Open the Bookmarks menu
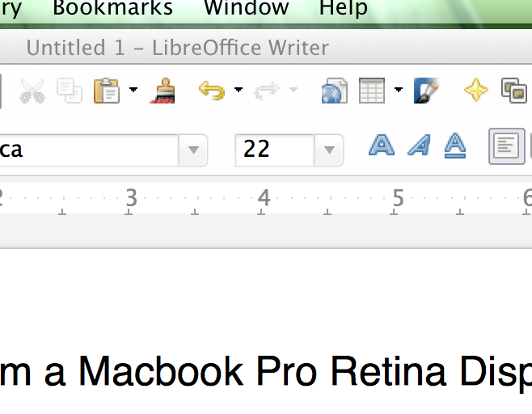 pyautogui.click(x=112, y=7)
